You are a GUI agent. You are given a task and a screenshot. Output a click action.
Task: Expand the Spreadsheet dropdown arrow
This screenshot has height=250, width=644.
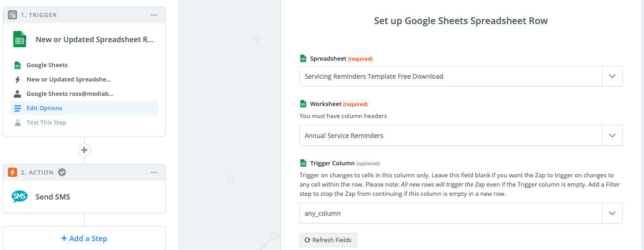[612, 76]
